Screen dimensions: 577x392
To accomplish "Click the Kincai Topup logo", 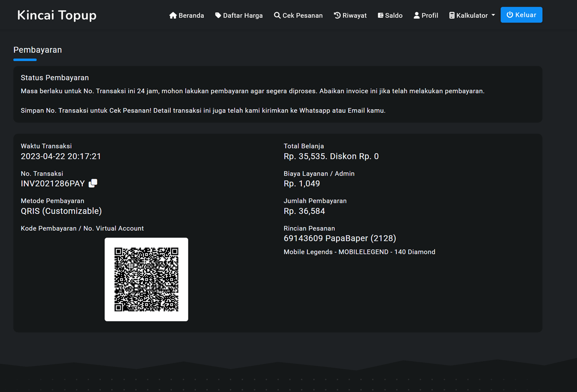I will tap(57, 15).
